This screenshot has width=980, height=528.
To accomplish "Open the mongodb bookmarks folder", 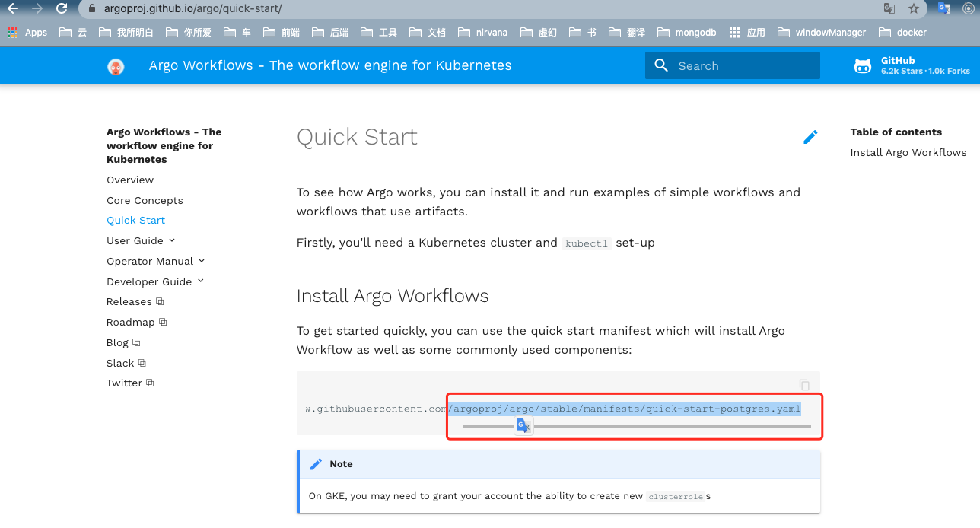I will pos(687,33).
